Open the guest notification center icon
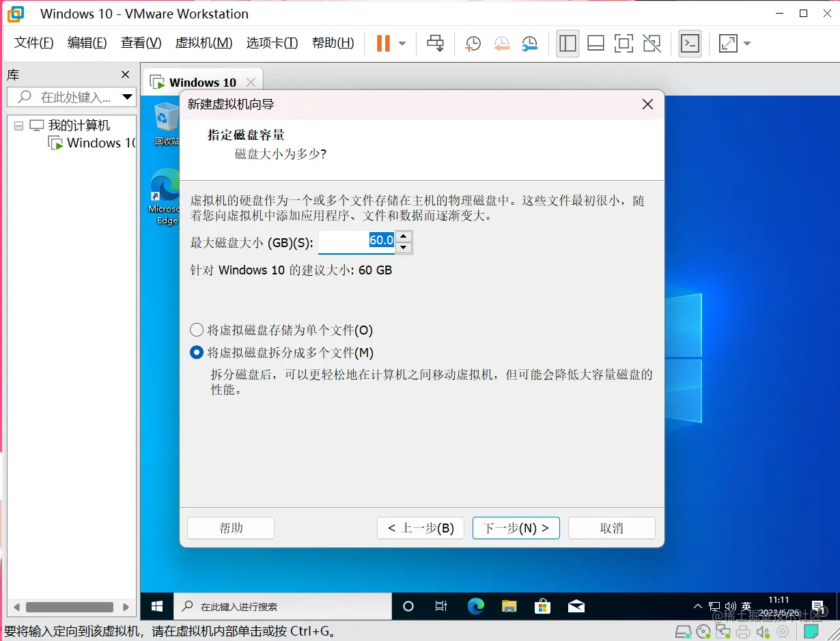The image size is (840, 641). point(818,606)
